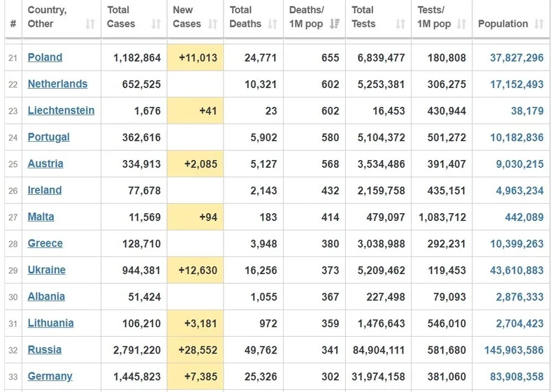Select Russia new cases +28,552 cell
This screenshot has width=559, height=392.
pos(196,349)
